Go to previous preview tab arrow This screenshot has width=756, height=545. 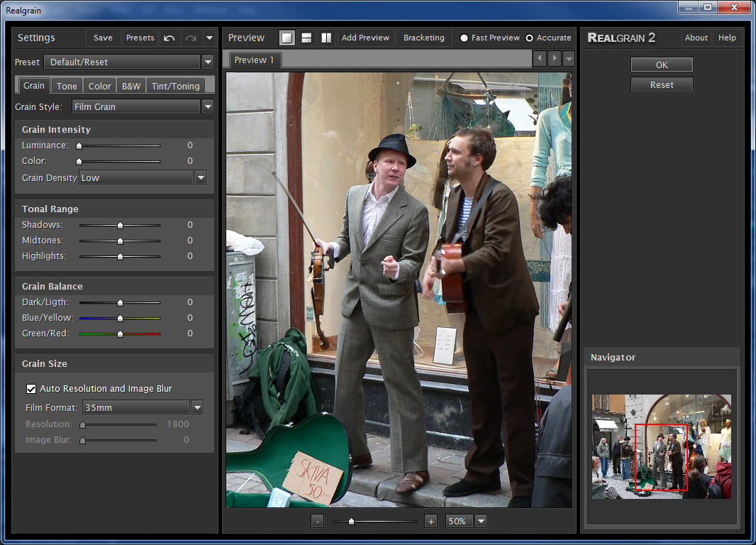point(539,58)
